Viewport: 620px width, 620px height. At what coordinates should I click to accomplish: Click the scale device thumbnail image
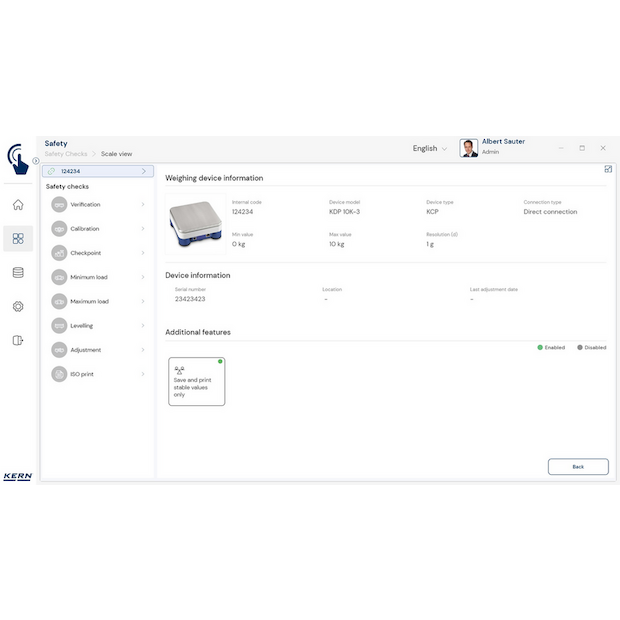coord(196,223)
